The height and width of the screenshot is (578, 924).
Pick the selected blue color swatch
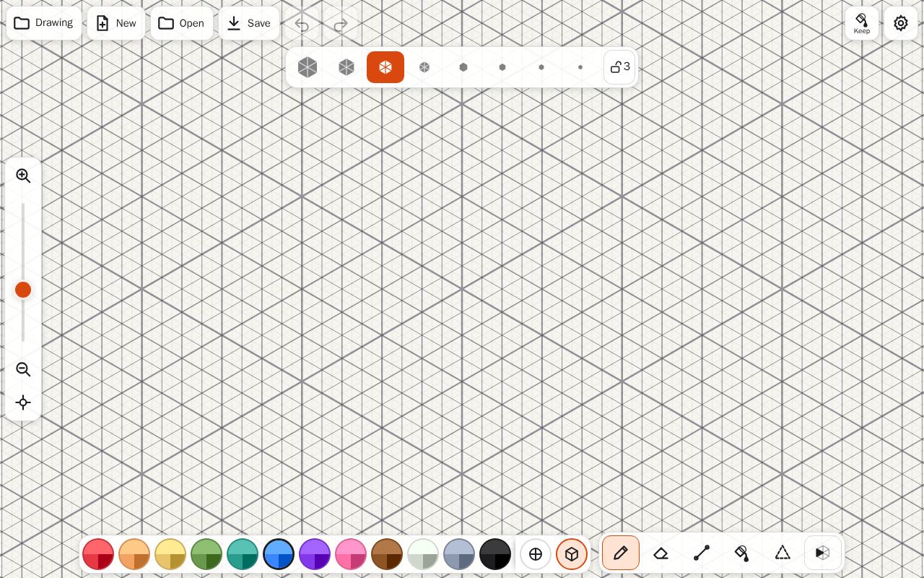pyautogui.click(x=279, y=554)
